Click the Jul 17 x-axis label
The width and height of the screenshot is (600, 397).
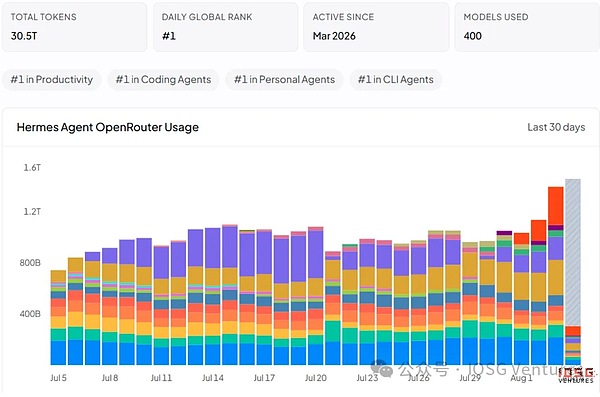point(264,378)
